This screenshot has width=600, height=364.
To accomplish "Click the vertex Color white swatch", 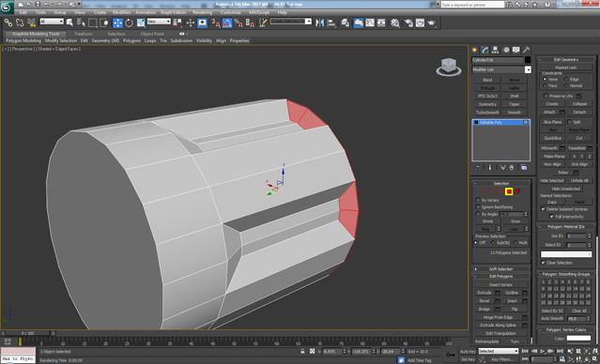I will tap(578, 338).
